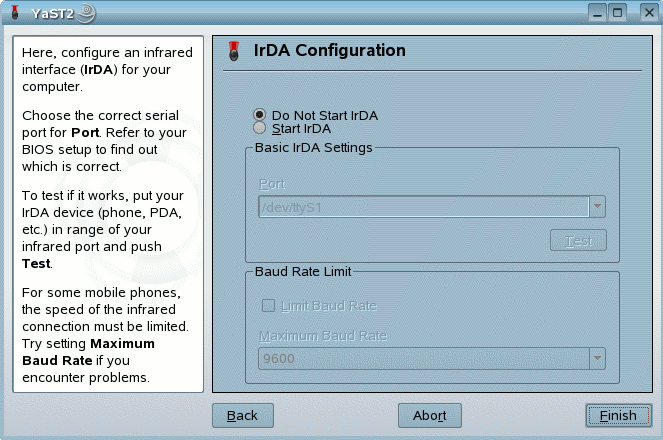
Task: Click the sphere icon beside the YaST2 title
Action: tap(87, 12)
